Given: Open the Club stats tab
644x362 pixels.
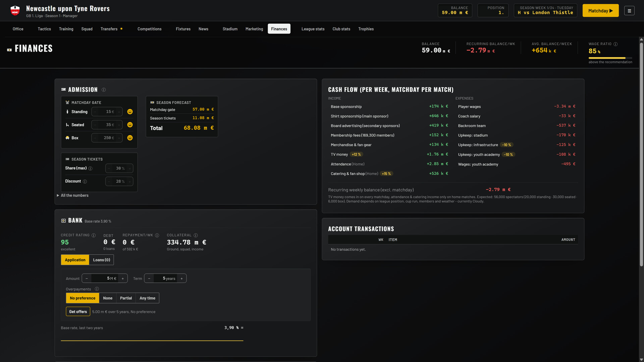Looking at the screenshot, I should click(341, 29).
